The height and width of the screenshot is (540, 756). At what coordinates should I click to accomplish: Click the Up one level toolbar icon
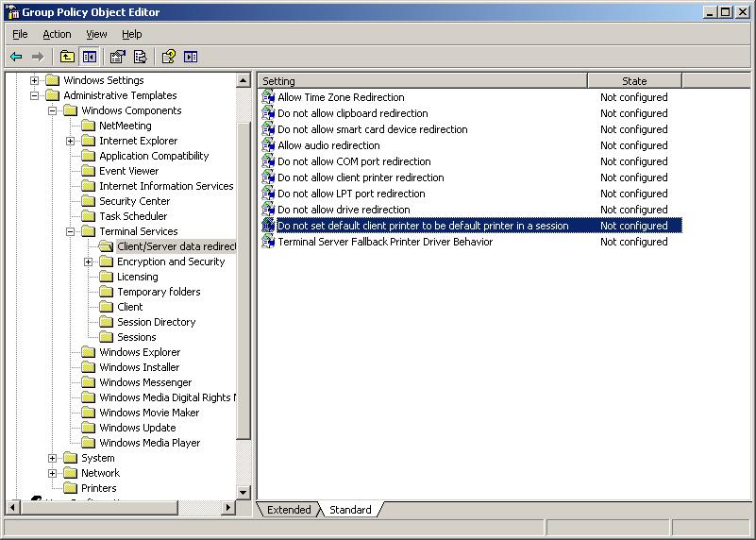67,57
